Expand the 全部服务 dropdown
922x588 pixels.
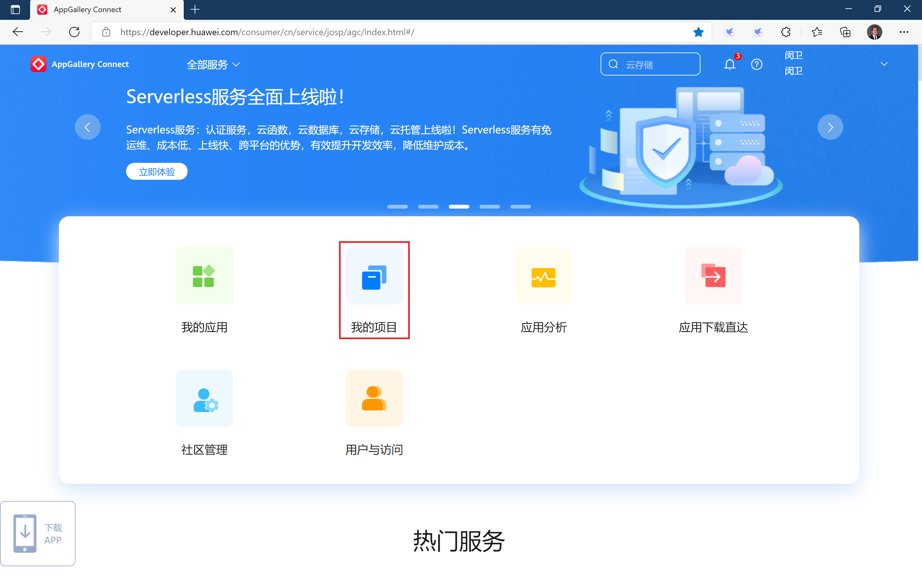(x=213, y=64)
